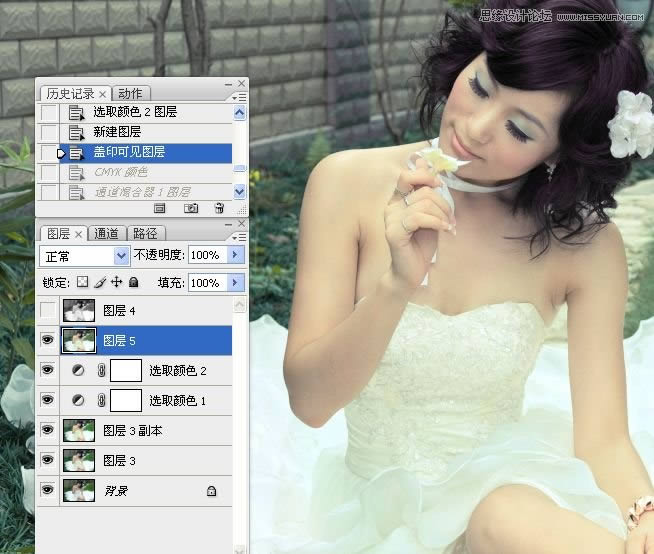Switch to the 通道 tab

[106, 233]
